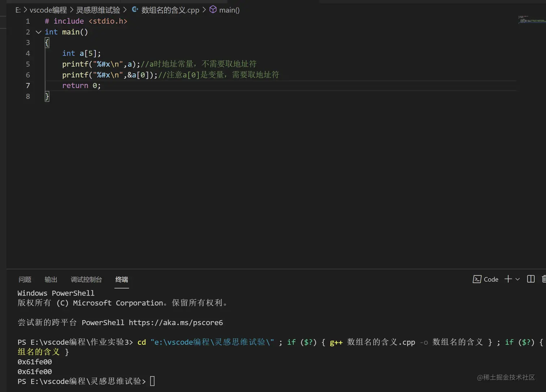Viewport: 546px width, 392px height.
Task: Click the closing brace on line 8
Action: (x=47, y=96)
